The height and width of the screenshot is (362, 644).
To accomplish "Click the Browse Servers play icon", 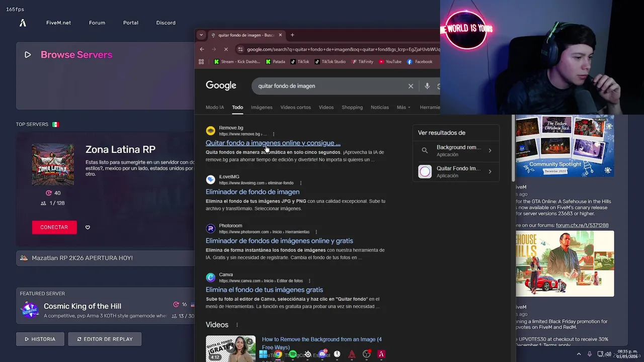I will coord(28,55).
